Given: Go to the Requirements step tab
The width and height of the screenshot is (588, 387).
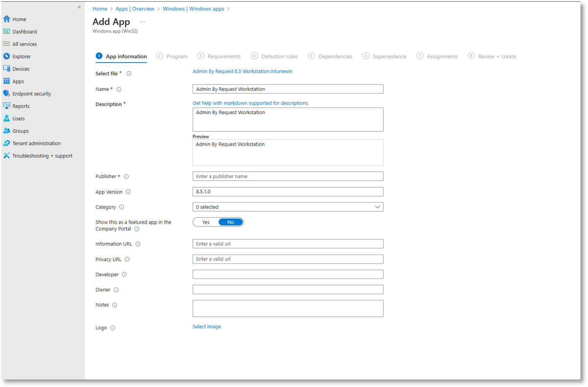Looking at the screenshot, I should coord(219,56).
